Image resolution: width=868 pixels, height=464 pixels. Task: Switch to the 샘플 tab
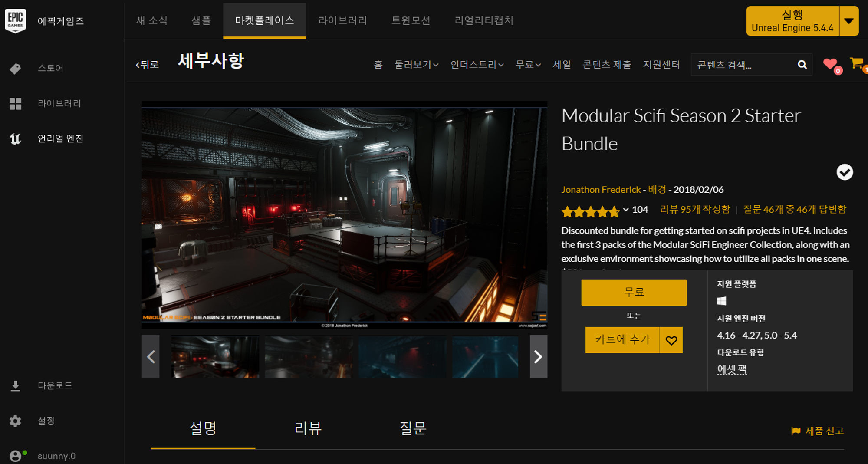coord(201,20)
